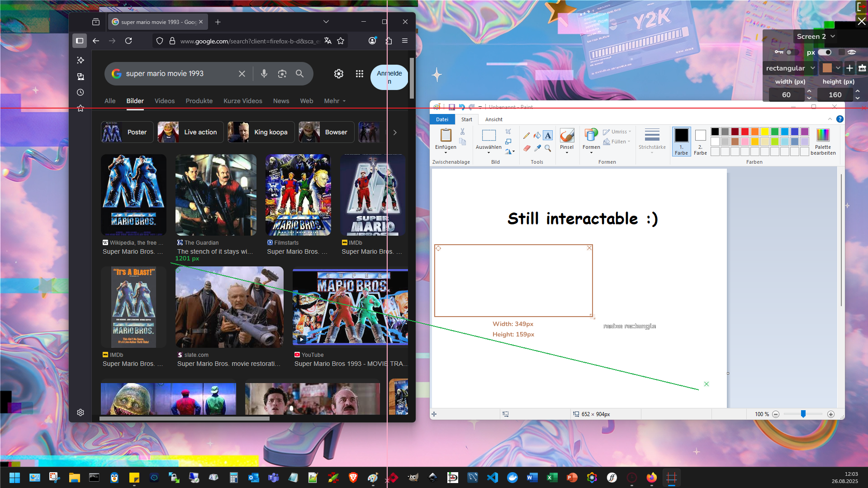The height and width of the screenshot is (488, 868).
Task: Expand the Screen 2 dropdown
Action: coord(816,36)
